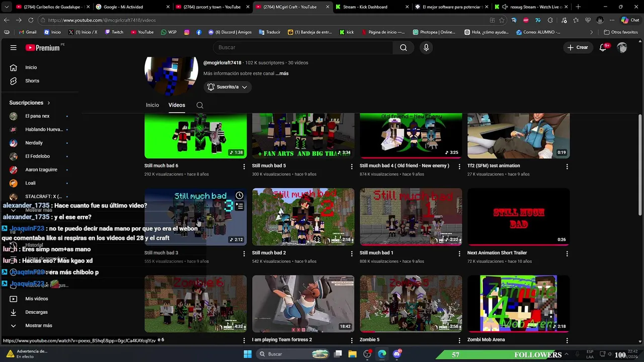644x362 pixels.
Task: Open browser settings ellipsis menu
Action: coord(612,20)
